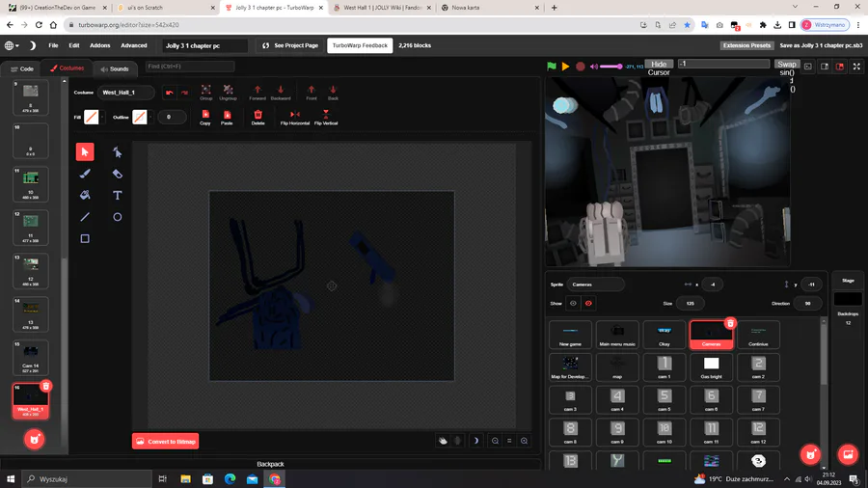Redo the costume edit

click(184, 93)
